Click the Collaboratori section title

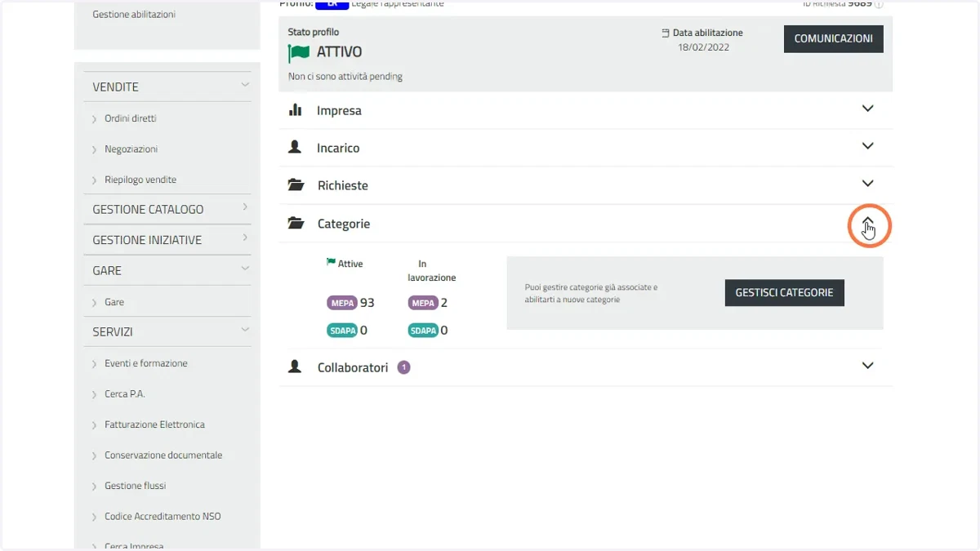tap(353, 367)
